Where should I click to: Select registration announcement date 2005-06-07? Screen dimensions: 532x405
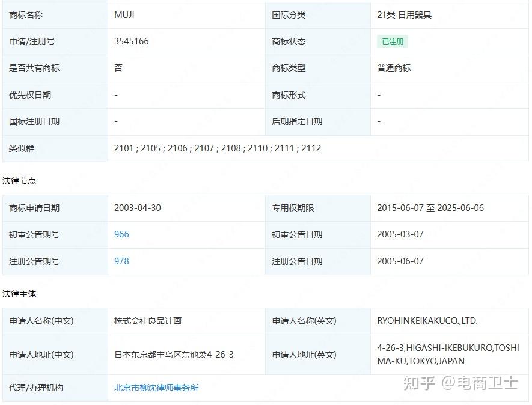click(x=400, y=261)
